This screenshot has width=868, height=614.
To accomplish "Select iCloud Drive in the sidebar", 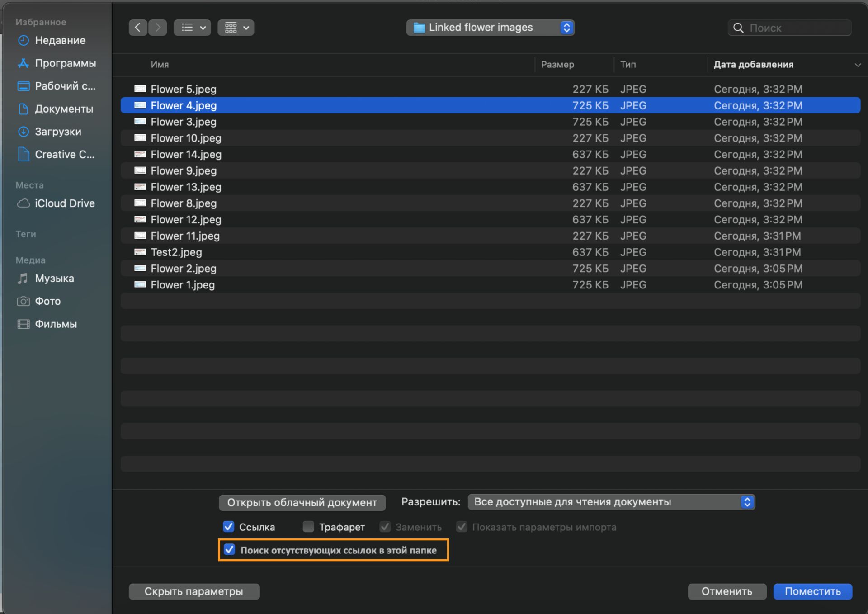I will pyautogui.click(x=64, y=203).
